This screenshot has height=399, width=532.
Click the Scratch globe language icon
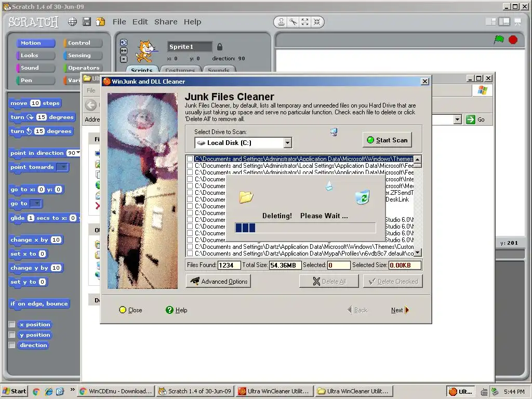click(72, 22)
